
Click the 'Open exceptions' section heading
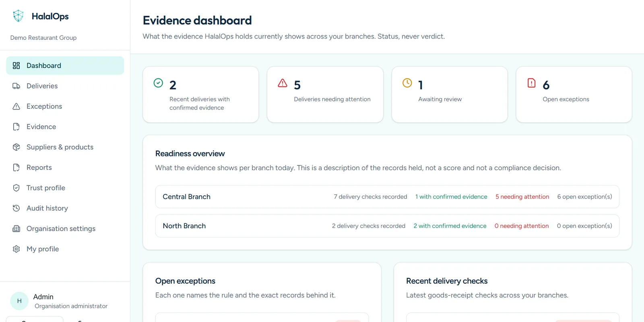[x=185, y=281]
